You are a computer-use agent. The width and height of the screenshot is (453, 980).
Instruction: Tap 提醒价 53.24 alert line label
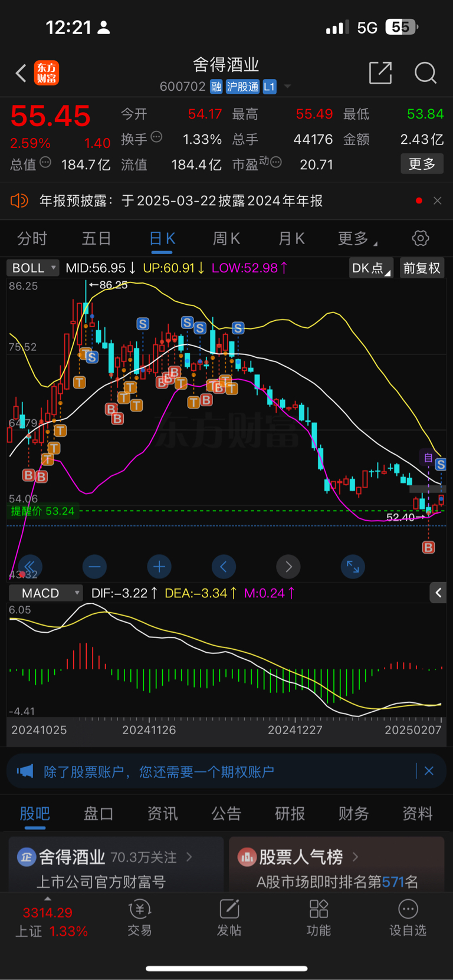click(42, 511)
